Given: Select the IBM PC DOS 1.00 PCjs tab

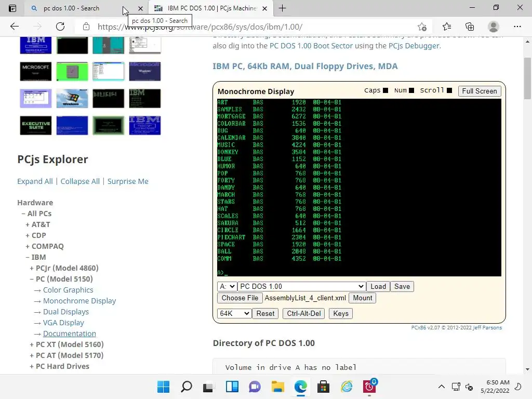Looking at the screenshot, I should tap(210, 8).
